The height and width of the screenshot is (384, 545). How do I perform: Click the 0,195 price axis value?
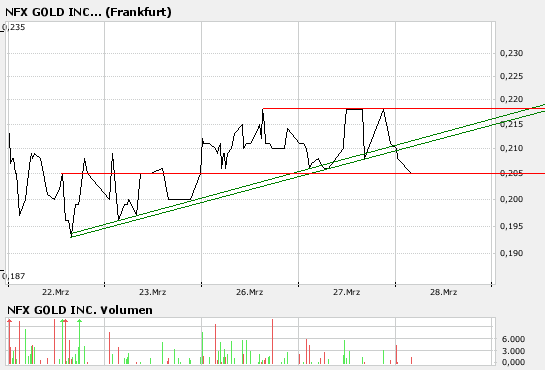511,226
